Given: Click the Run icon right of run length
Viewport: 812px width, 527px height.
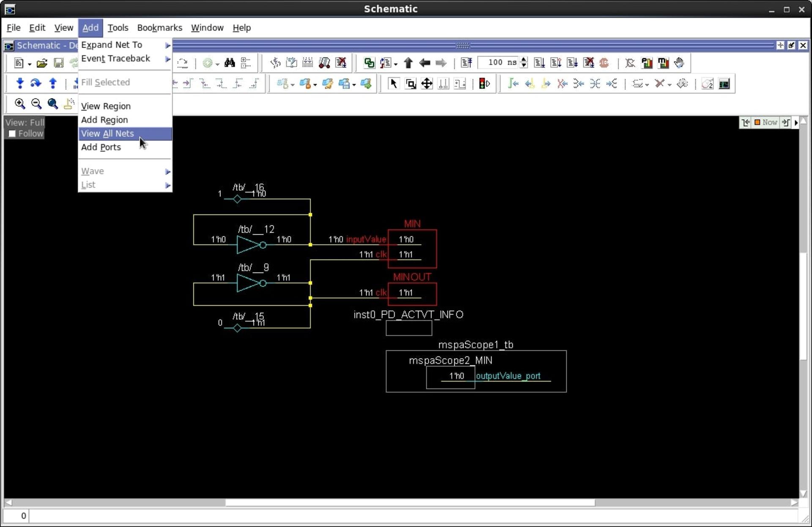Looking at the screenshot, I should (539, 63).
